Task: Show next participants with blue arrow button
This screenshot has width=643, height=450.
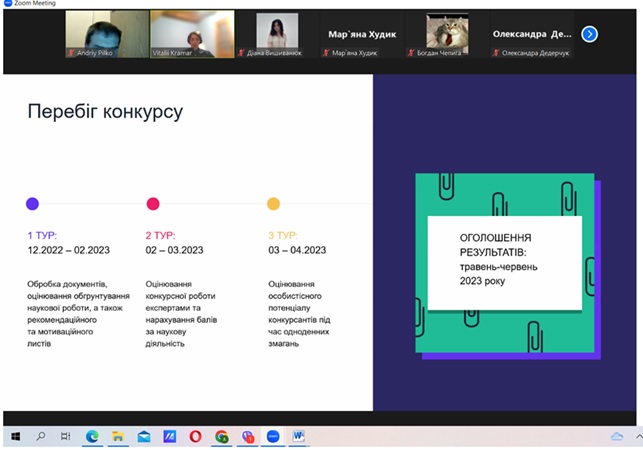Action: pyautogui.click(x=589, y=34)
